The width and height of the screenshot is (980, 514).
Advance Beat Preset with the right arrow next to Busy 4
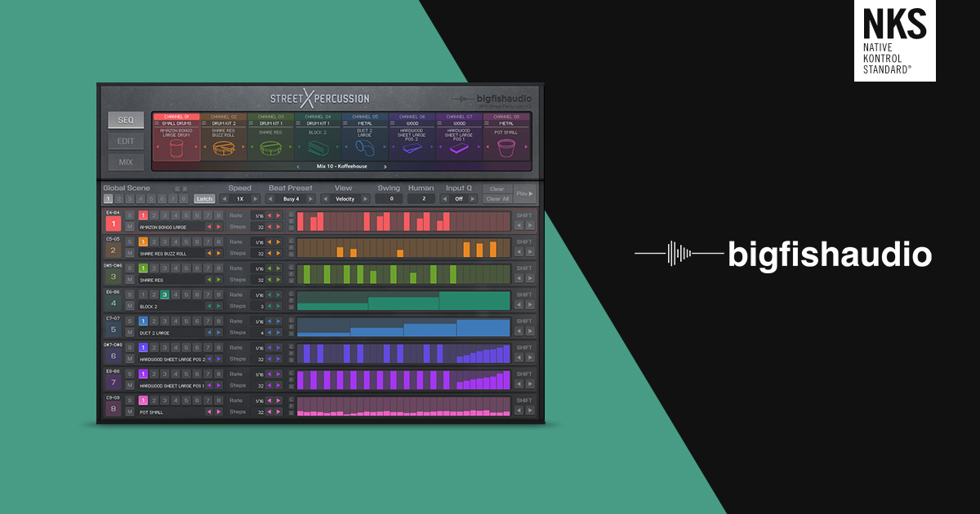pyautogui.click(x=314, y=198)
